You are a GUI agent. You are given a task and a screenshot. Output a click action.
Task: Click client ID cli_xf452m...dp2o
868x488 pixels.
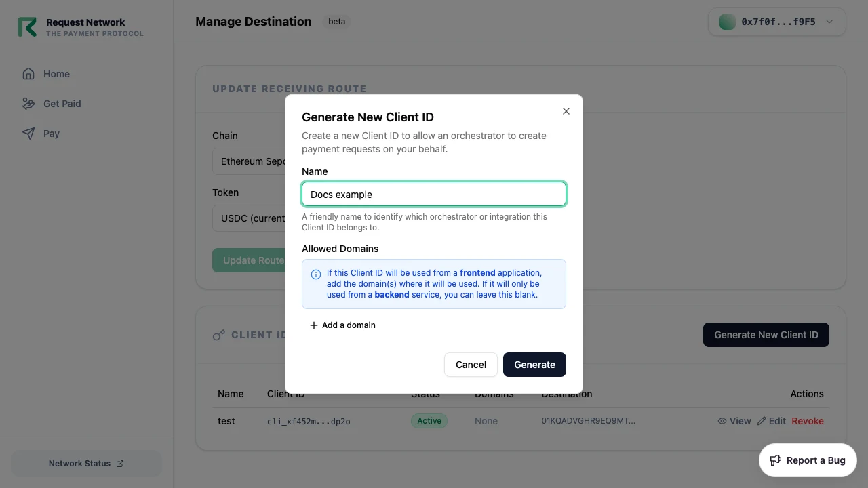(309, 421)
